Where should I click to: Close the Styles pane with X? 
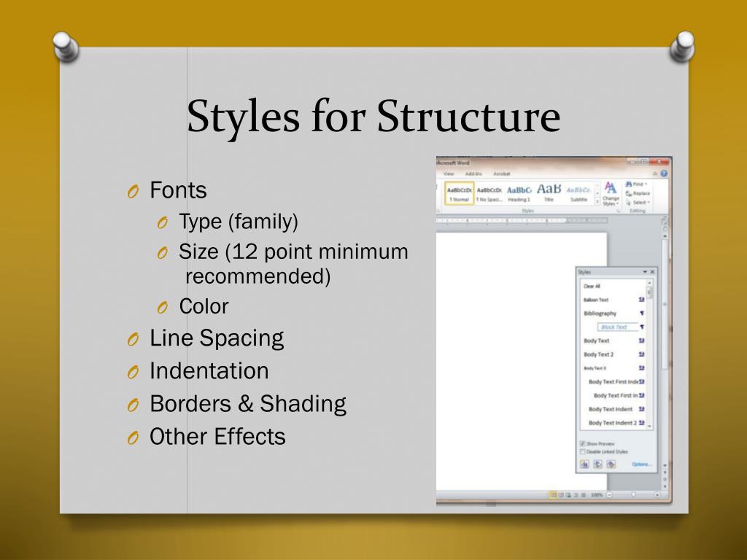pyautogui.click(x=652, y=272)
